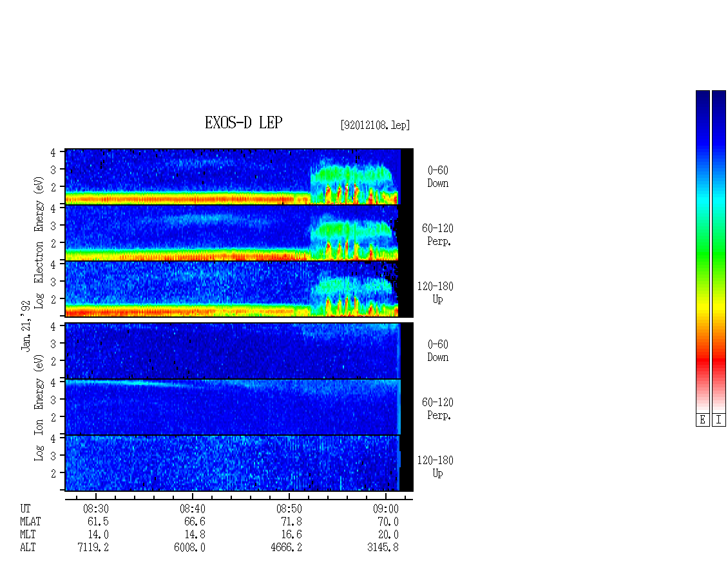
Task: Select the 08:50 UT tick value
Action: tap(289, 509)
